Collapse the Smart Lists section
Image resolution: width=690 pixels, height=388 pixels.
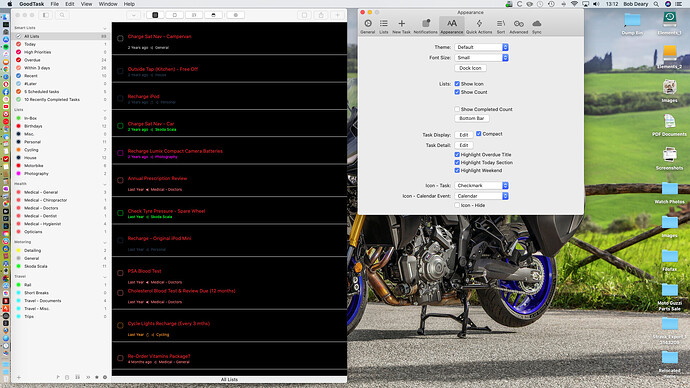105,28
